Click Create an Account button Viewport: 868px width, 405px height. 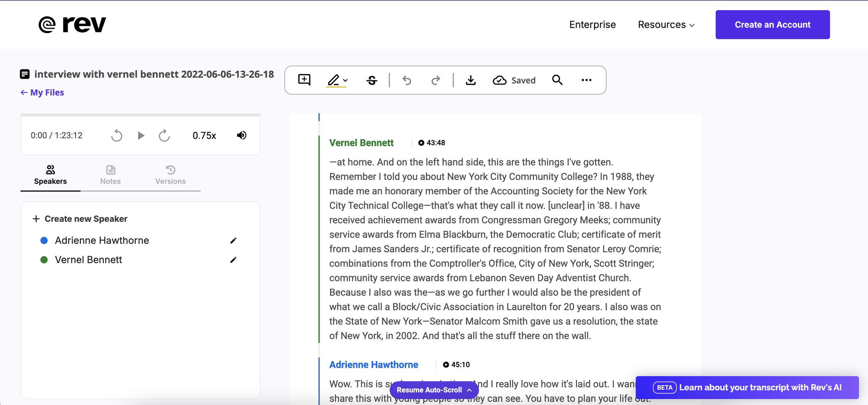[x=772, y=25]
